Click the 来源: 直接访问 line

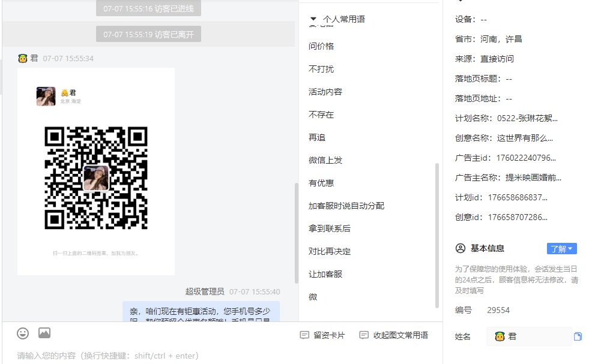[x=484, y=59]
